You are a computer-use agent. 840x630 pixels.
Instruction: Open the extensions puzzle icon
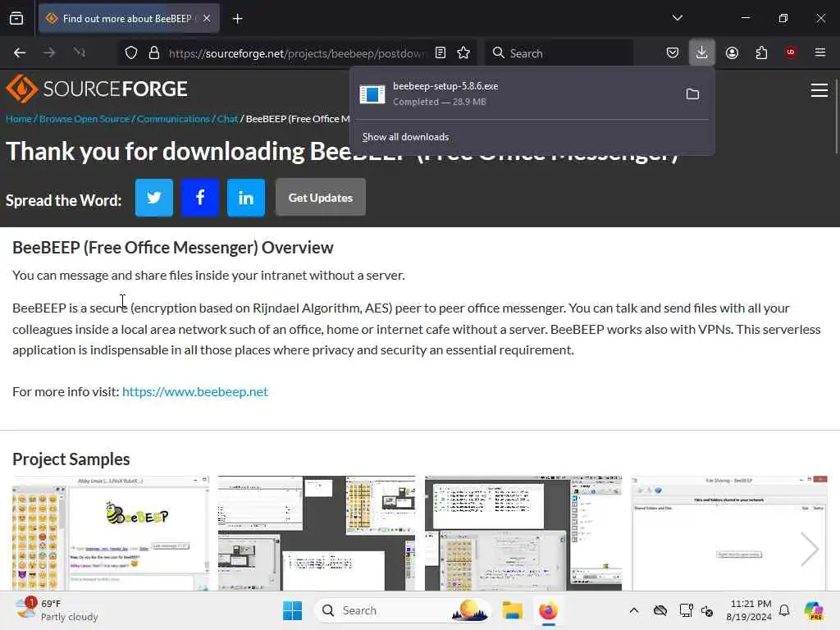(761, 52)
